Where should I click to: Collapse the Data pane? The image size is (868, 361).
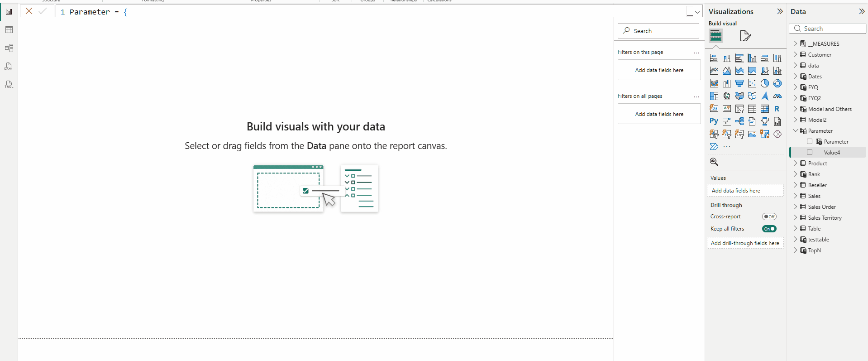pos(862,11)
